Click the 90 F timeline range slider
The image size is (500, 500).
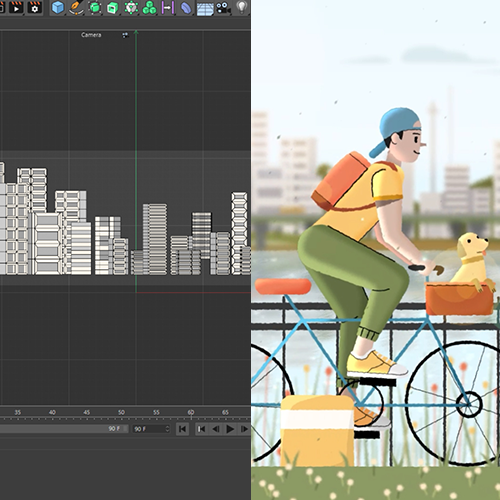pyautogui.click(x=64, y=429)
